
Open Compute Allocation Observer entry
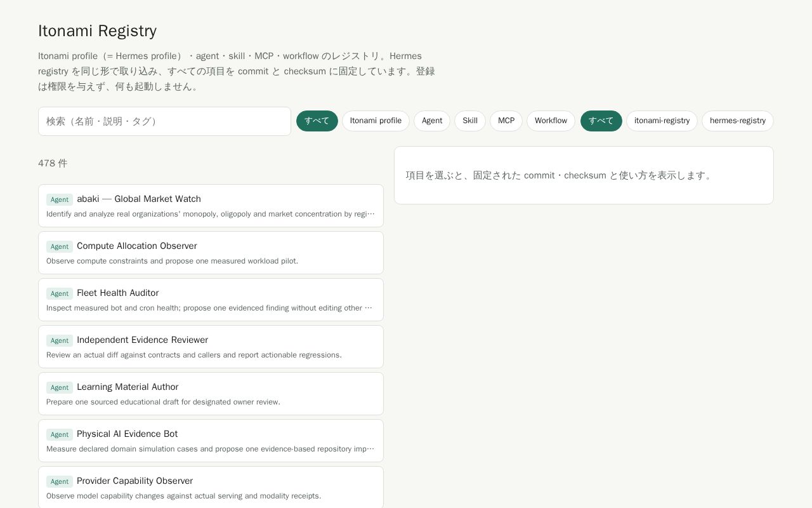pos(211,253)
